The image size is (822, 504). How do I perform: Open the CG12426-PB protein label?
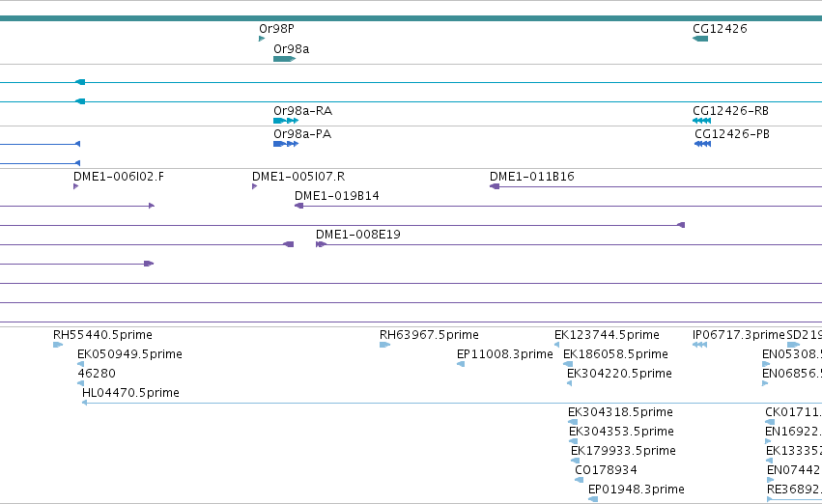(732, 134)
